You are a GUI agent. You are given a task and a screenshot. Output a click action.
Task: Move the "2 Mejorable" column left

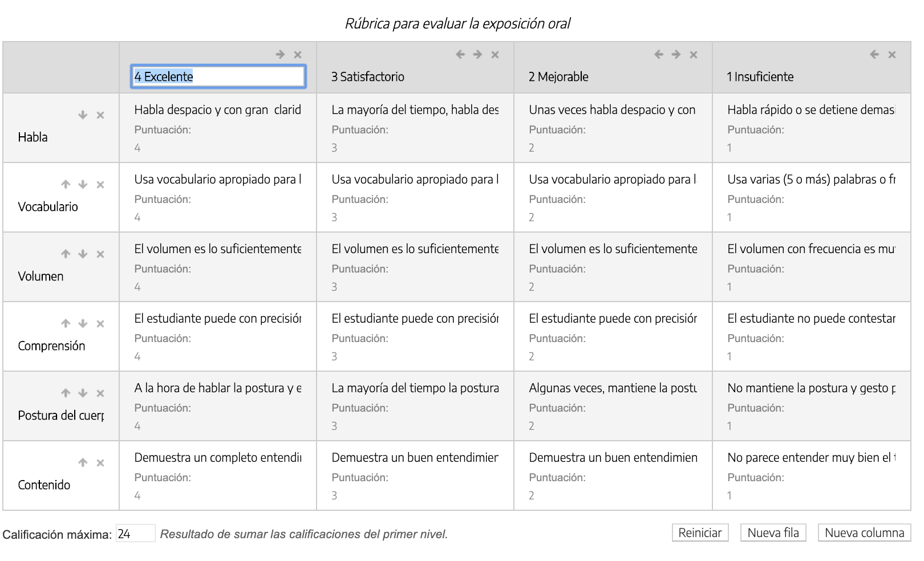tap(658, 55)
